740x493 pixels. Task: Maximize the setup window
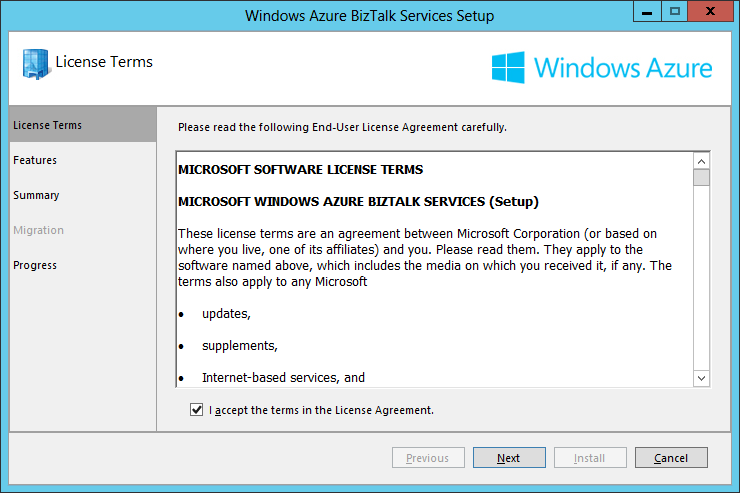(x=675, y=12)
